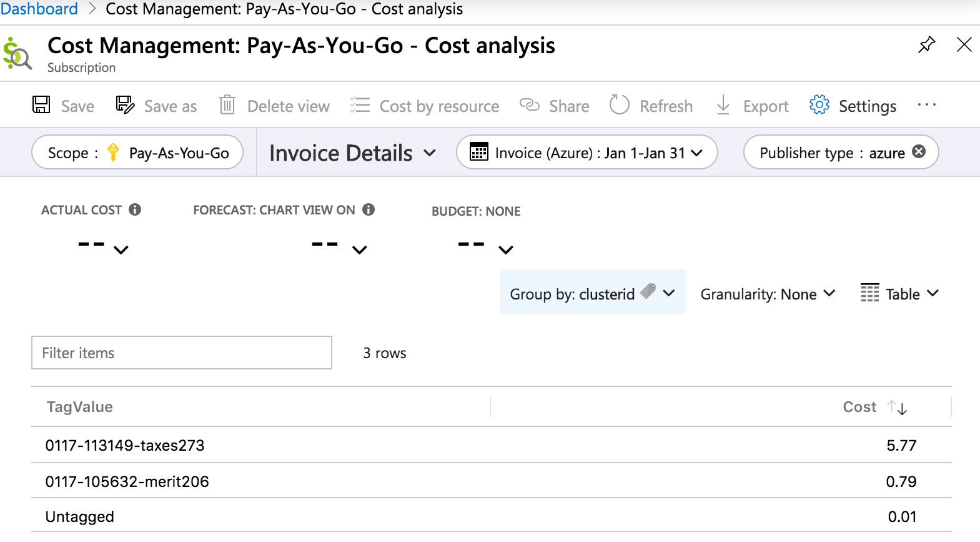Click into the Filter items field

tap(182, 353)
